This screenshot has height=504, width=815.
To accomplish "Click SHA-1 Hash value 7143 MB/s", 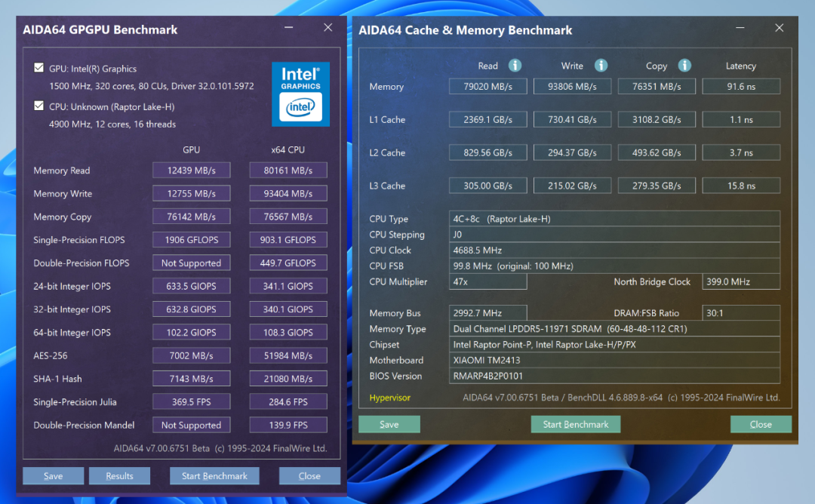I will 191,379.
